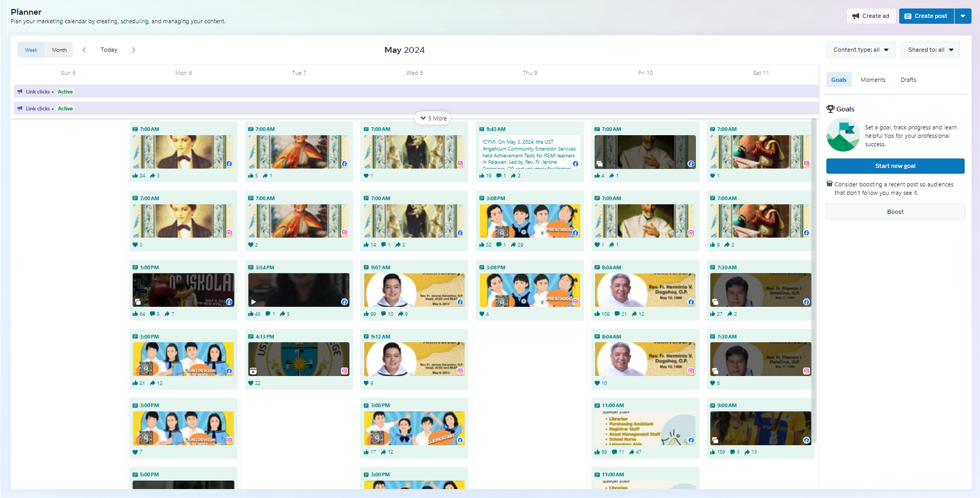Open Friday 11:00 AM post thumbnail with 68 likes
The height and width of the screenshot is (498, 980).
(645, 428)
